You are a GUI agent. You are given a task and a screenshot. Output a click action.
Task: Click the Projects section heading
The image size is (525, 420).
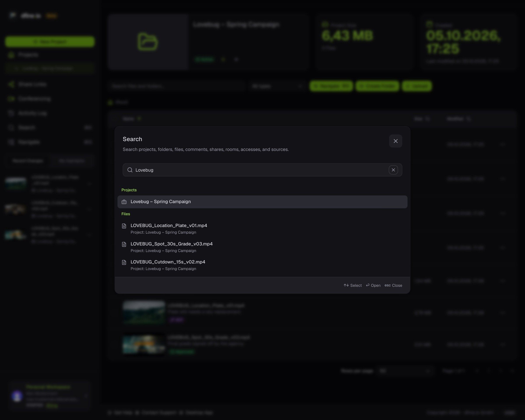(129, 190)
